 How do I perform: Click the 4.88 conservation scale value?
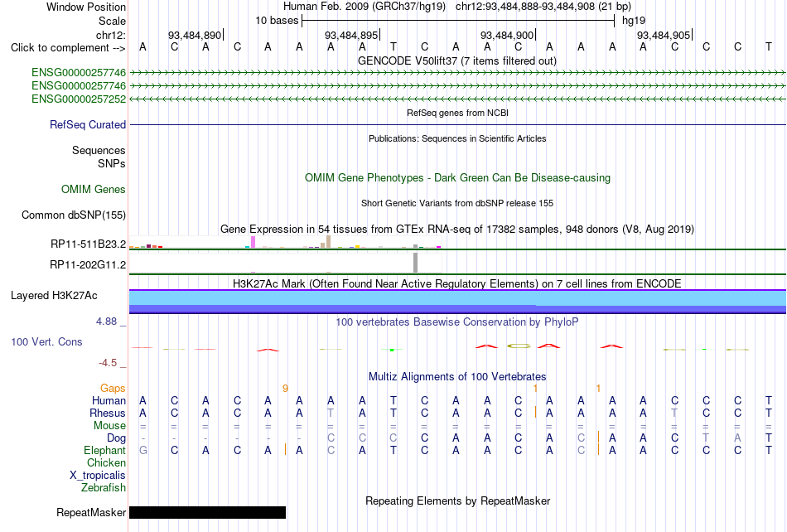tap(106, 322)
